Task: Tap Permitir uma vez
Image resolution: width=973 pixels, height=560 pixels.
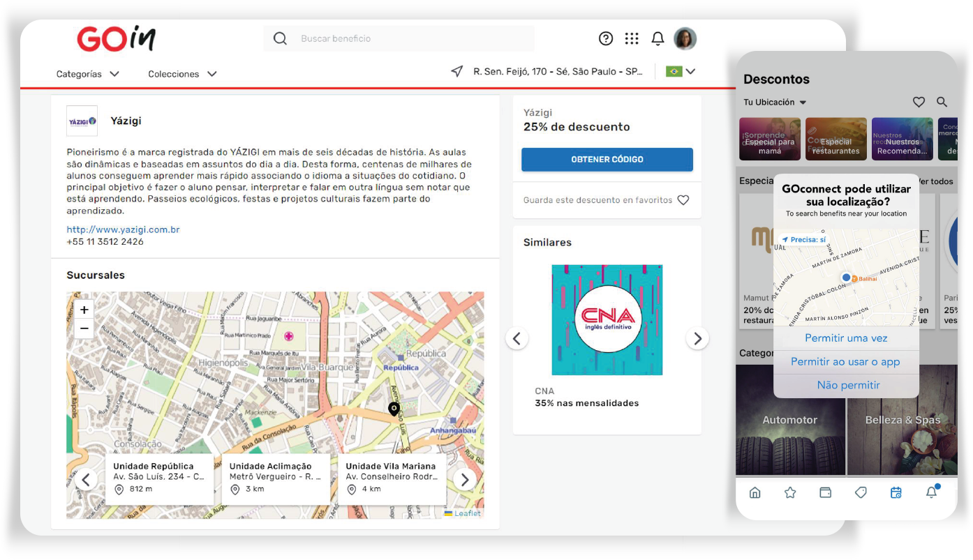Action: pyautogui.click(x=846, y=338)
